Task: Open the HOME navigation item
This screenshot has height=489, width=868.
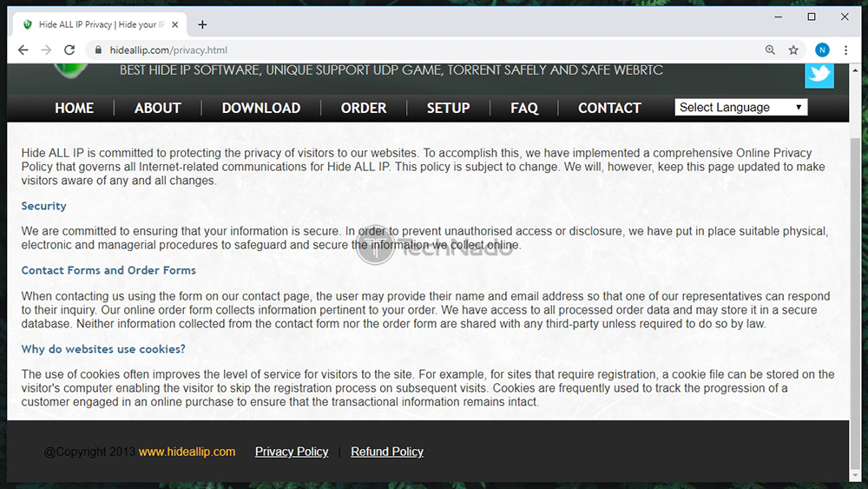Action: 74,108
